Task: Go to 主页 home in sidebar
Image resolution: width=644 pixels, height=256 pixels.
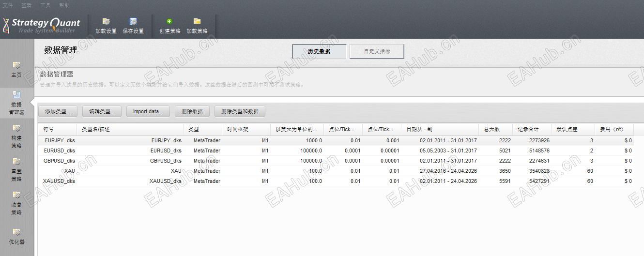Action: tap(16, 70)
